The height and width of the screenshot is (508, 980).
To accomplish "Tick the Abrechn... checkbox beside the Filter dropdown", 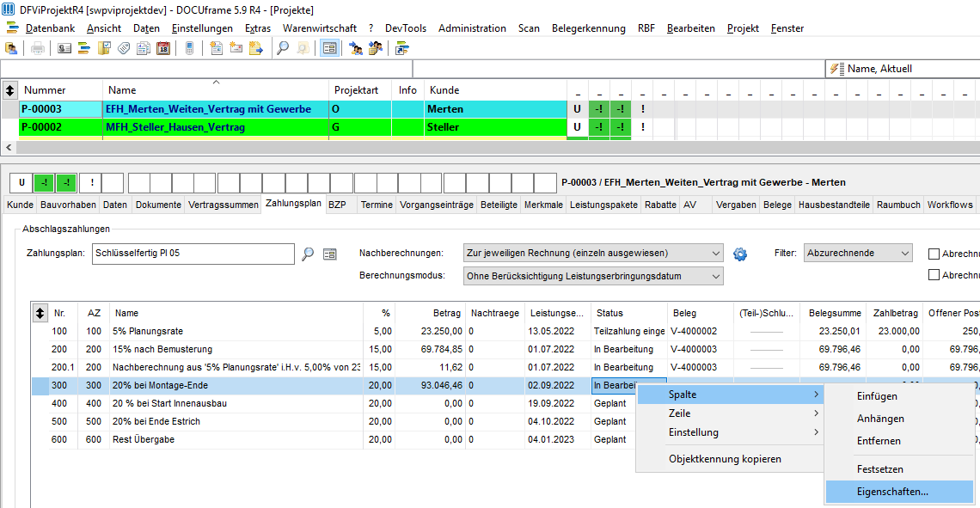I will 934,254.
